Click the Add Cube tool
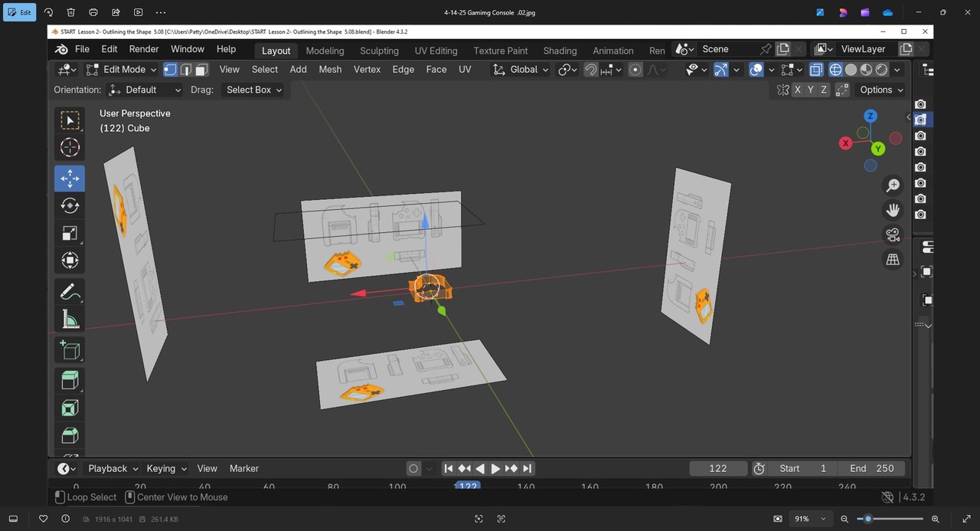980x531 pixels. pyautogui.click(x=70, y=351)
